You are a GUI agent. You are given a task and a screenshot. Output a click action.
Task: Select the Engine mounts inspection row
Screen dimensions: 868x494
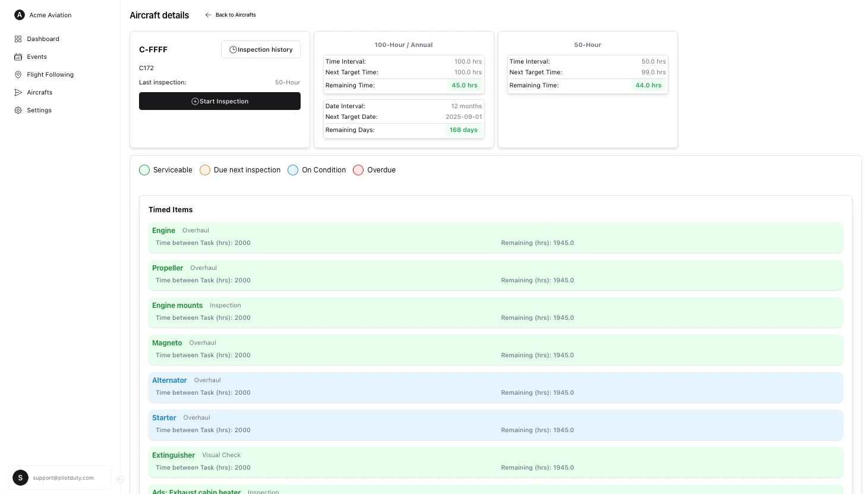click(x=495, y=312)
